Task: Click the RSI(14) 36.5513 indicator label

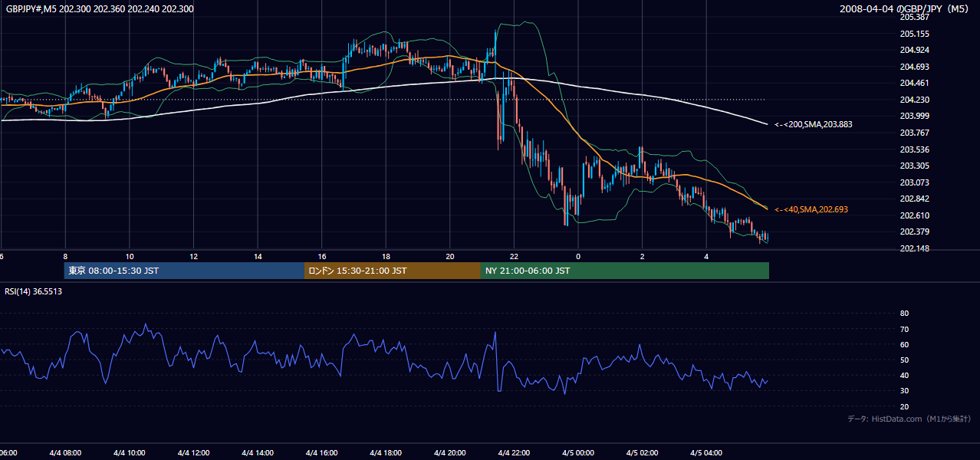Action: 34,291
